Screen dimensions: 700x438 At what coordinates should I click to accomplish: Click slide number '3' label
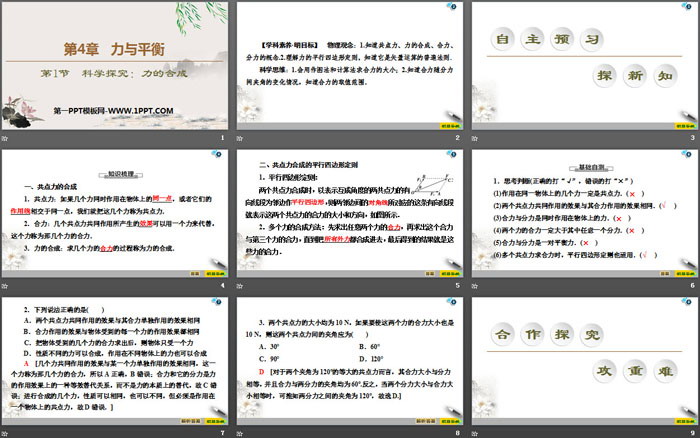tap(692, 138)
